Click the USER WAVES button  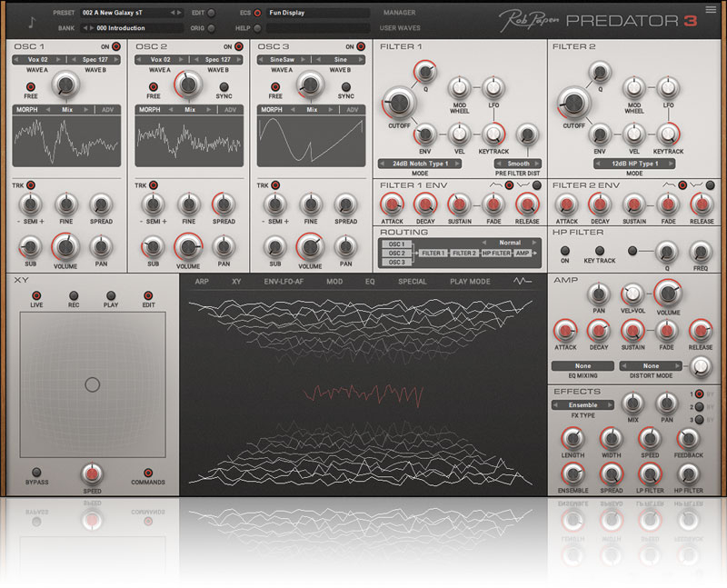(399, 28)
